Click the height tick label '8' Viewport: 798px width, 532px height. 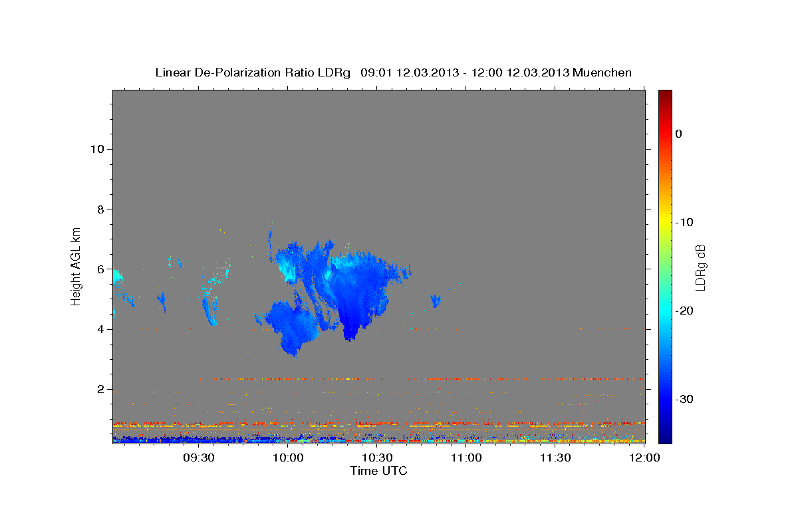(x=100, y=209)
